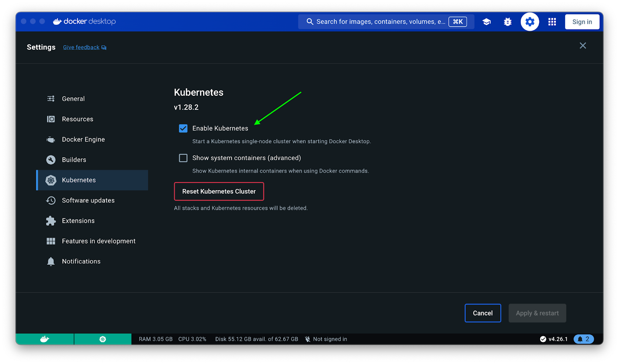Click the bug Troubleshoot icon
The width and height of the screenshot is (619, 364).
coord(508,22)
